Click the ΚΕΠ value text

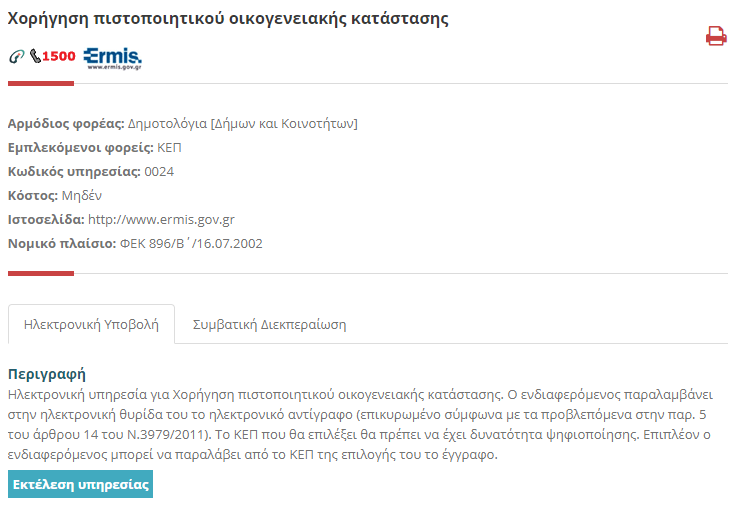click(169, 147)
